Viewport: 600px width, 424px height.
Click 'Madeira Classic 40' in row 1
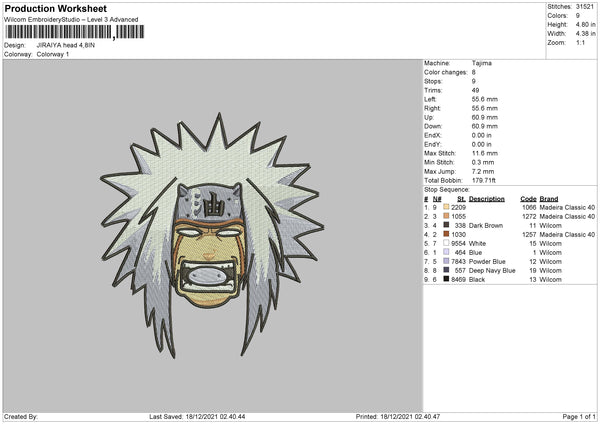tap(567, 207)
